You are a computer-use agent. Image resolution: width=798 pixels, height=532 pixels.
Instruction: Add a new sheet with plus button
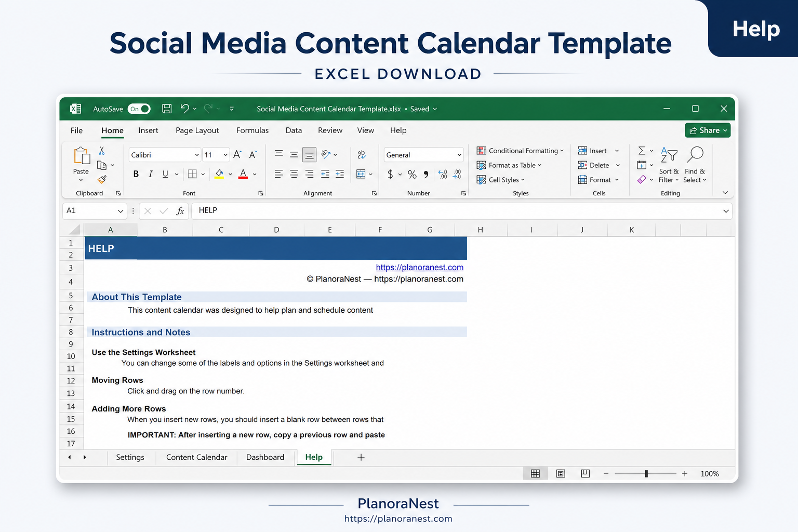pos(361,457)
